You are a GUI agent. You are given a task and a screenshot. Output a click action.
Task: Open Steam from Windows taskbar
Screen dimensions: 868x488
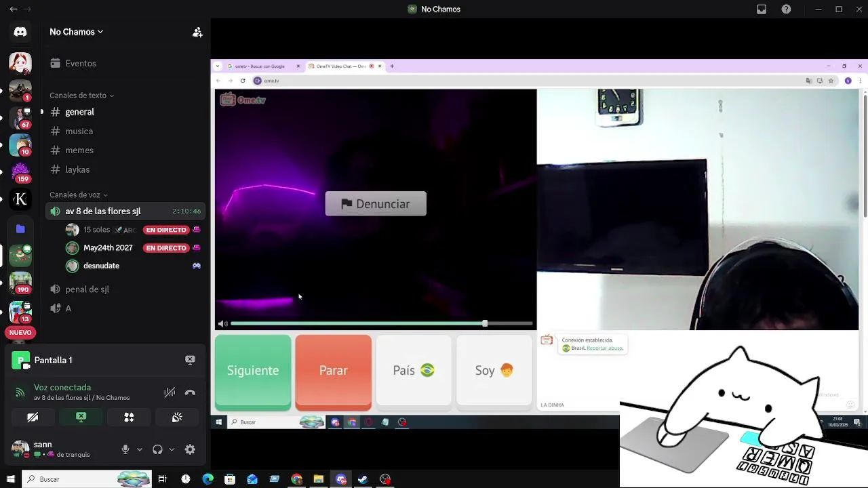click(363, 479)
